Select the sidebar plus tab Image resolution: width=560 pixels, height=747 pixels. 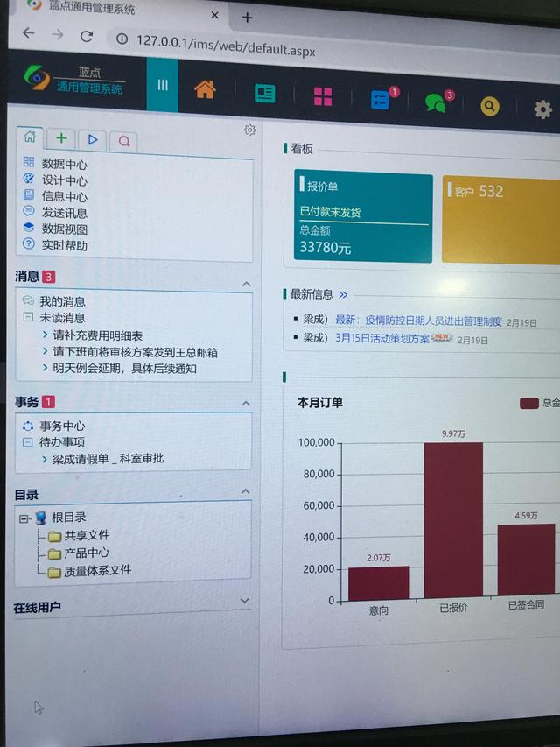[x=61, y=138]
